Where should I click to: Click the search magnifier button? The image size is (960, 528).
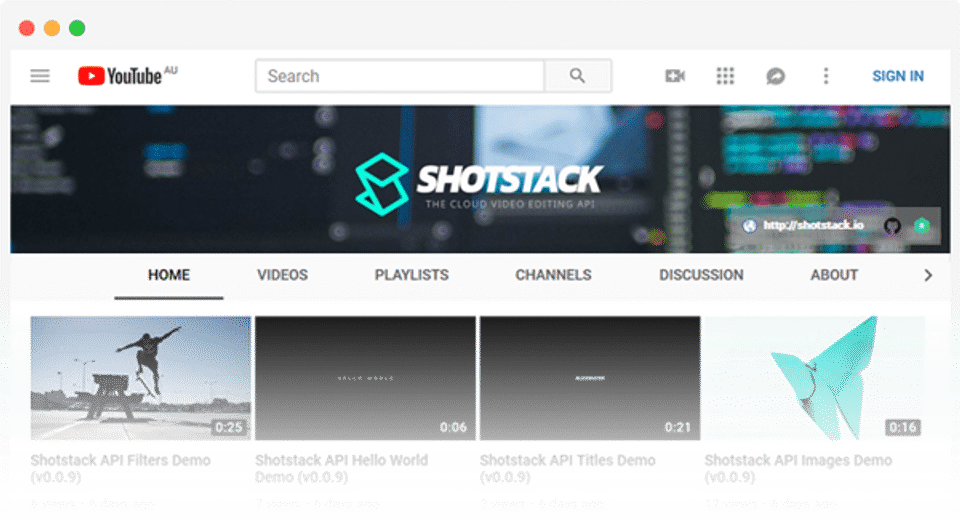577,76
